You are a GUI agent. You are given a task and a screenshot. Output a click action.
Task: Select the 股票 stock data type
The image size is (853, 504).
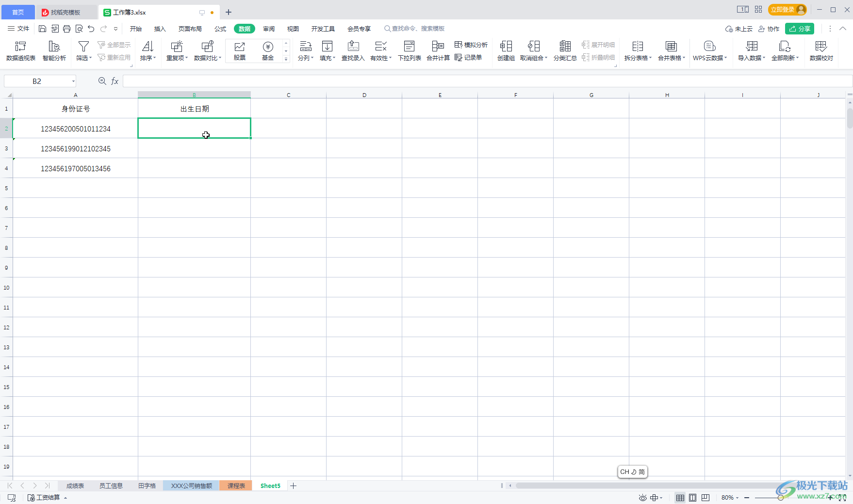coord(240,51)
